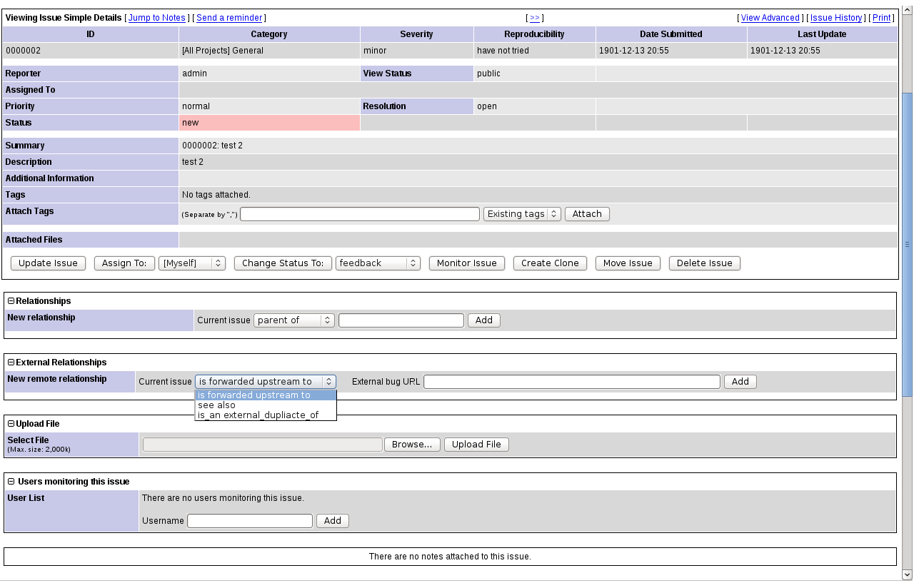Click the Update Issue button

click(48, 263)
